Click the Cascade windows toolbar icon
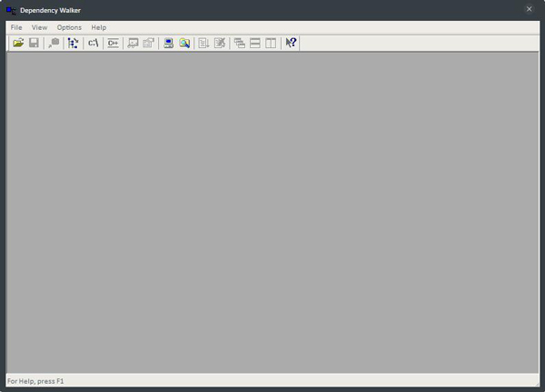 (240, 43)
